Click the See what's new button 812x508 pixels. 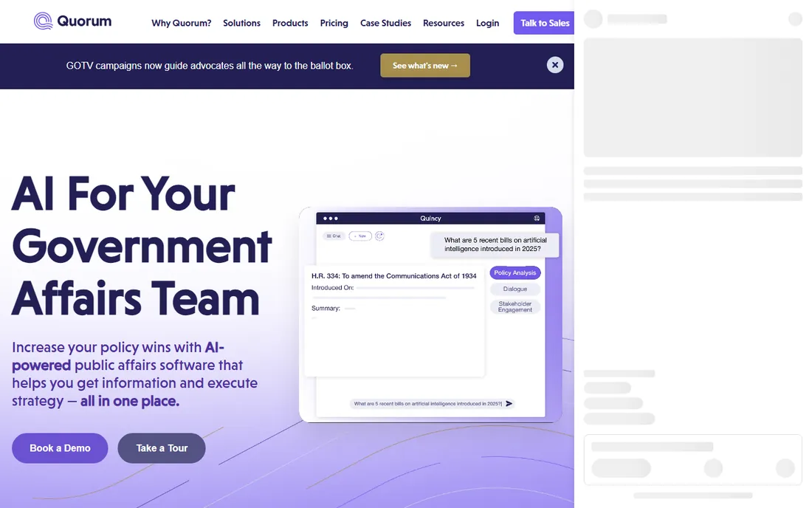pyautogui.click(x=425, y=66)
